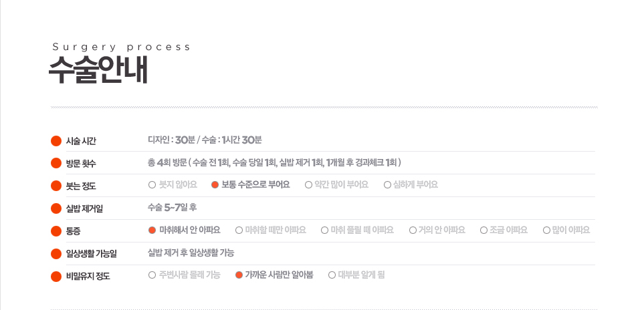Click the orange bullet beside 비밀유지 정도
644x310 pixels.
pos(56,275)
